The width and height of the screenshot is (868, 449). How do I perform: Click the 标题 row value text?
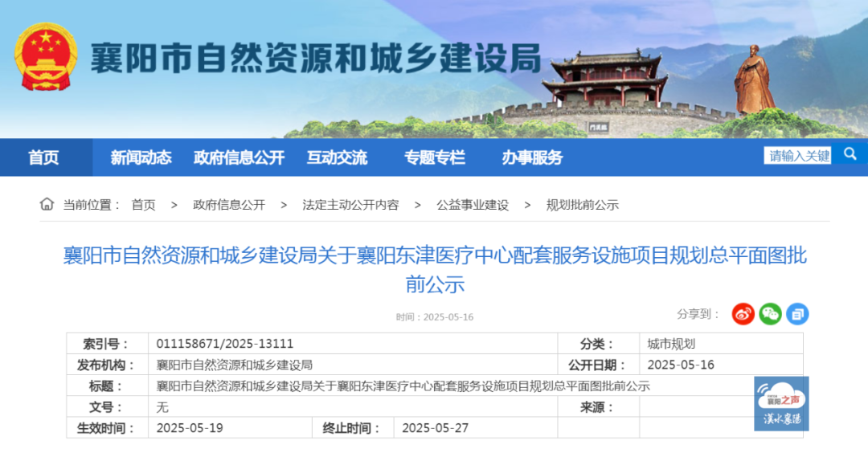[x=403, y=386]
